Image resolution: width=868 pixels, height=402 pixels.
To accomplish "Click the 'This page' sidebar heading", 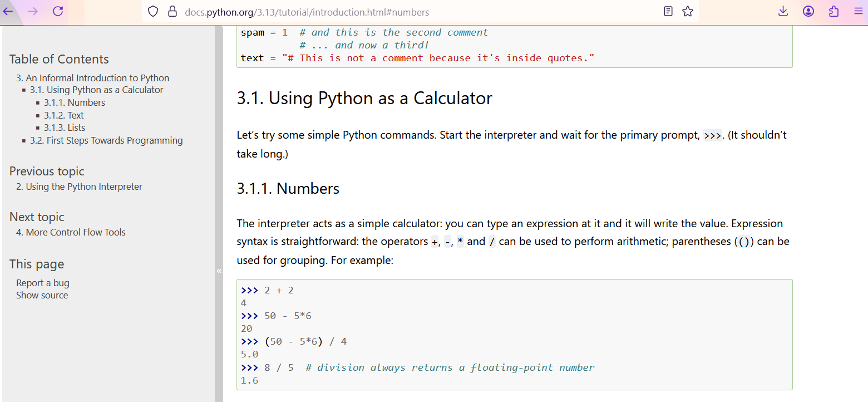I will pos(37,264).
